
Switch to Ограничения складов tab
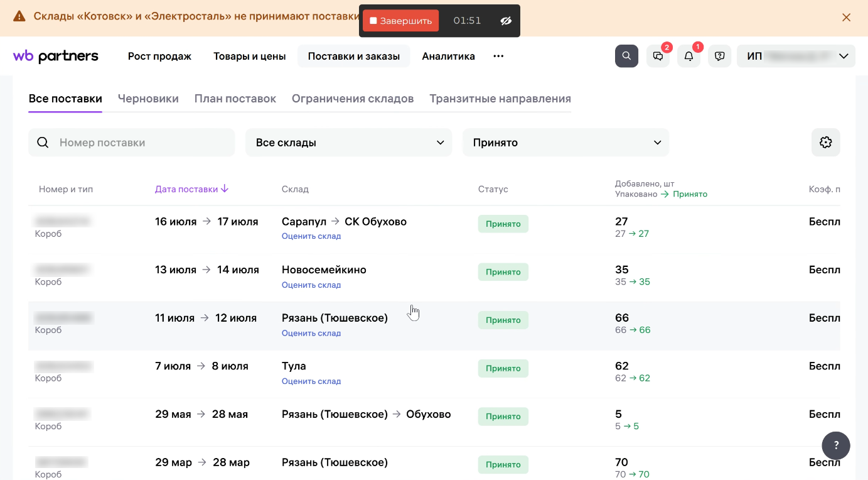pyautogui.click(x=353, y=99)
